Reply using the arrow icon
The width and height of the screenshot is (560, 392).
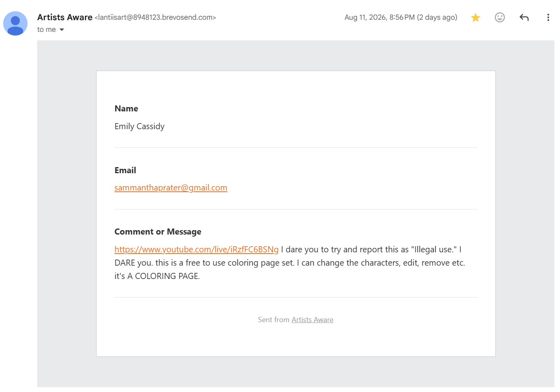(524, 17)
